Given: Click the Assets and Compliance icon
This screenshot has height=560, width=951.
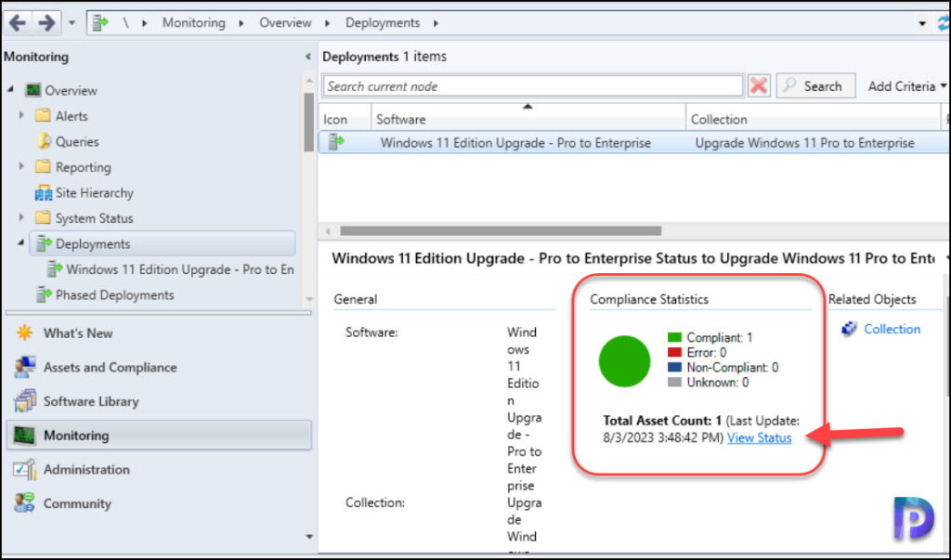Looking at the screenshot, I should click(25, 367).
